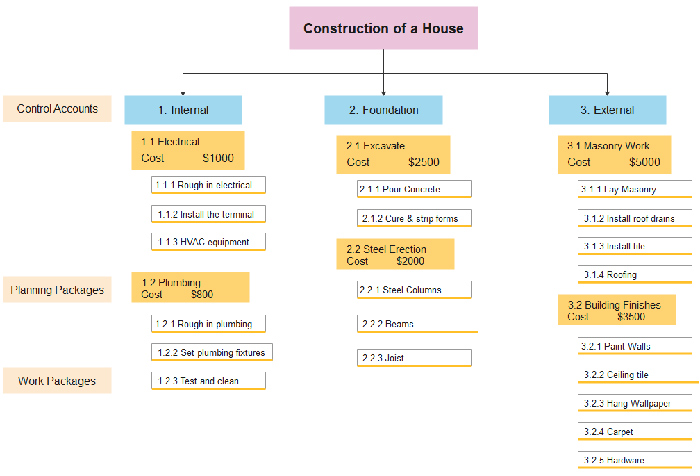Click the Planning Packages label
This screenshot has width=700, height=476.
pyautogui.click(x=57, y=291)
